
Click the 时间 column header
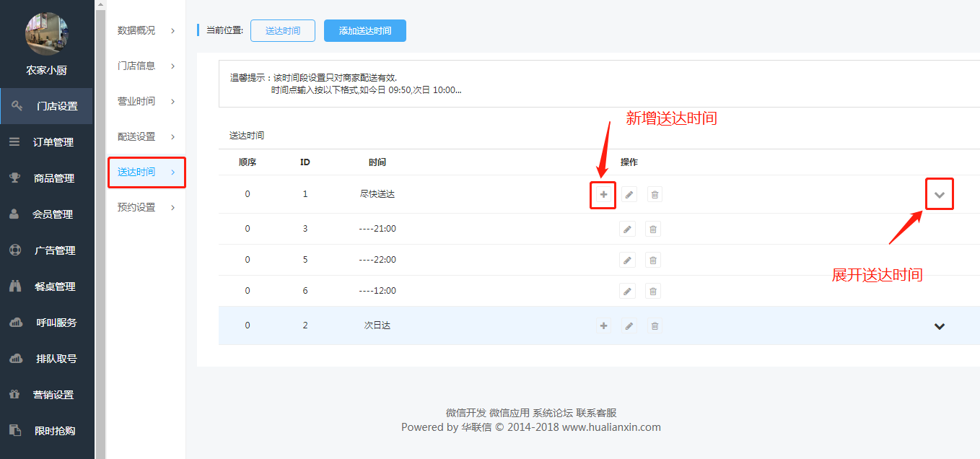pyautogui.click(x=377, y=162)
